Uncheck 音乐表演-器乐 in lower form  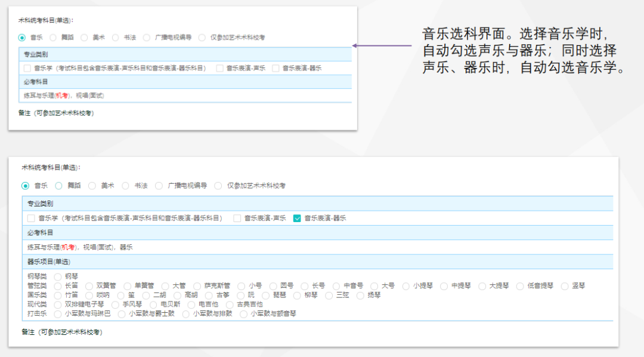[297, 218]
